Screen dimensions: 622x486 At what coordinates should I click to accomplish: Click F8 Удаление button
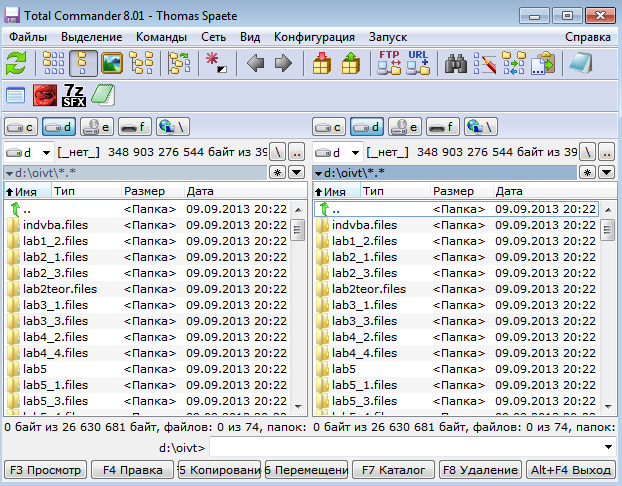(480, 470)
